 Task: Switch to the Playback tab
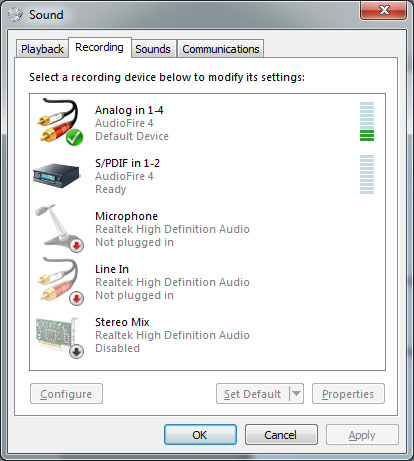(x=42, y=49)
